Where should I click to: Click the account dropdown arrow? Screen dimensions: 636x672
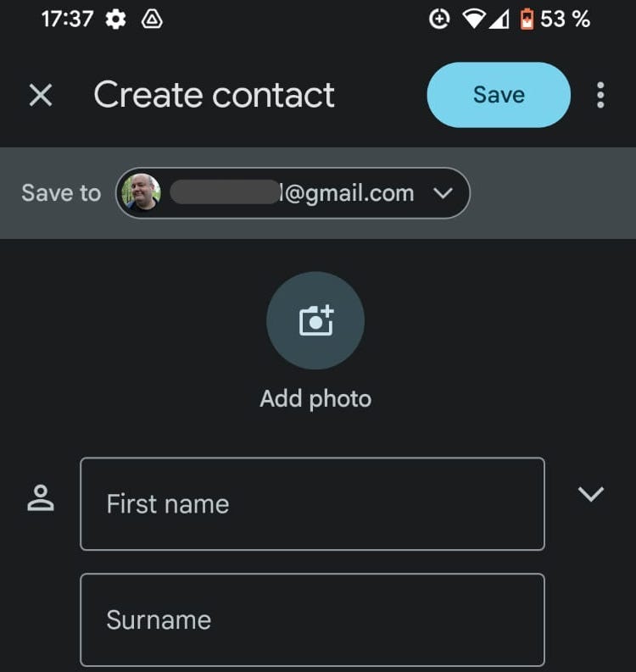[x=443, y=193]
